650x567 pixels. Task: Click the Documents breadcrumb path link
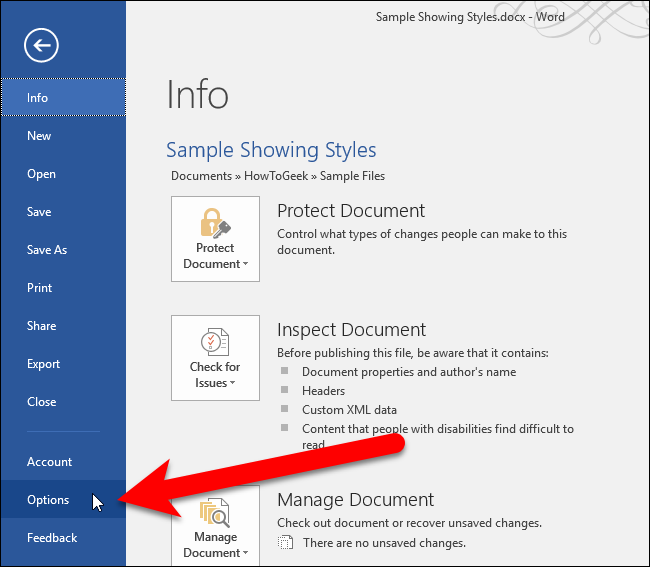coord(201,176)
